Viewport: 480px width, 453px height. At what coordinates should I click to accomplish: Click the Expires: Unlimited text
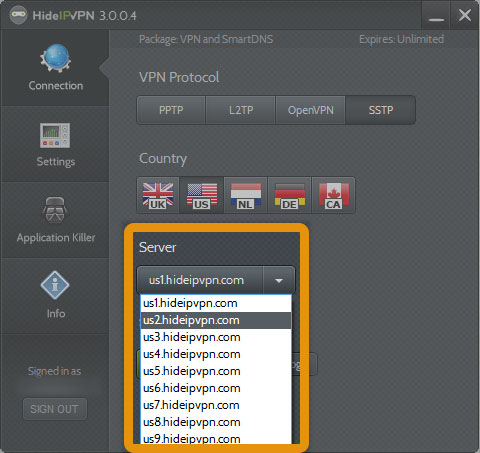click(401, 39)
